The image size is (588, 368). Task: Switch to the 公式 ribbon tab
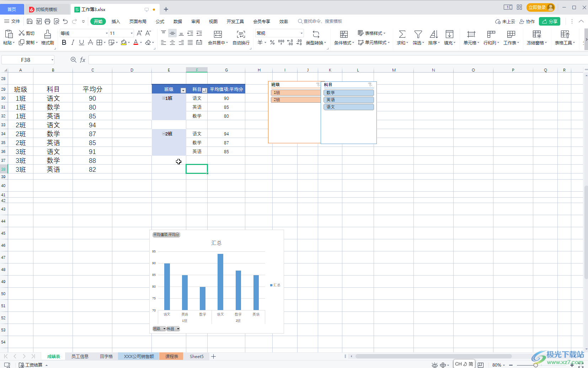click(160, 21)
